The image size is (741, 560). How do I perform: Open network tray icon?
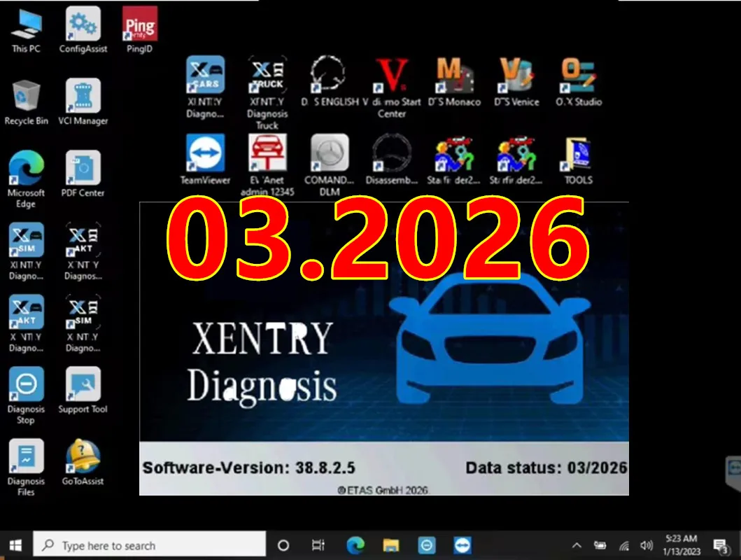point(624,546)
